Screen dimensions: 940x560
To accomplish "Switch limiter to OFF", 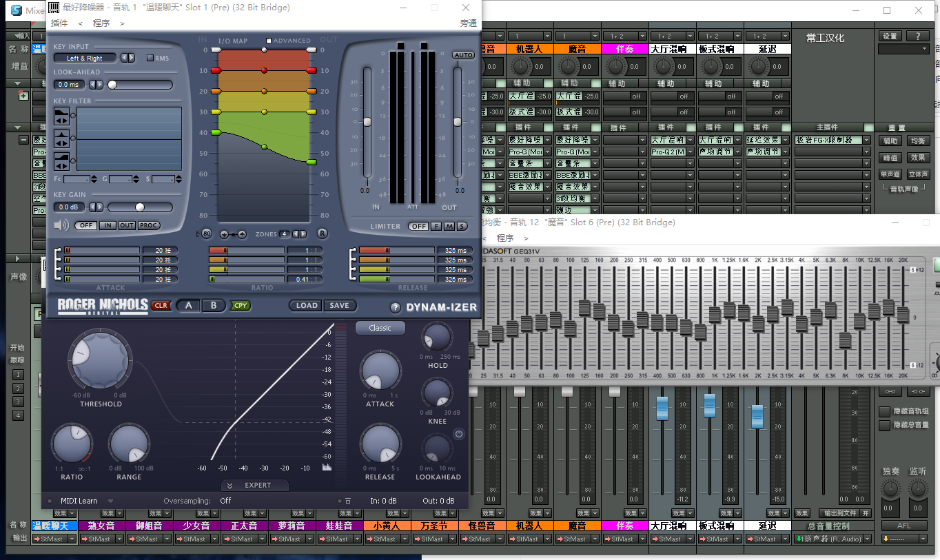I will coord(418,226).
